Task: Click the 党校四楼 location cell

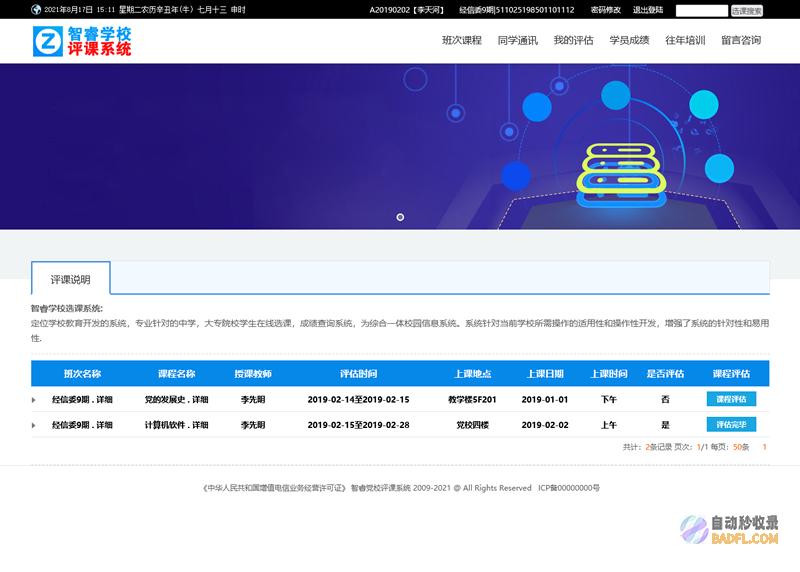Action: [472, 425]
